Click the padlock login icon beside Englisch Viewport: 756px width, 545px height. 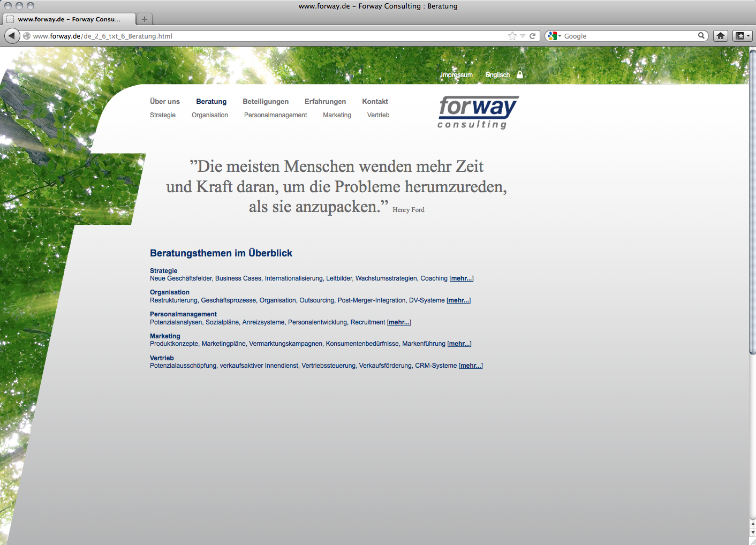tap(519, 75)
